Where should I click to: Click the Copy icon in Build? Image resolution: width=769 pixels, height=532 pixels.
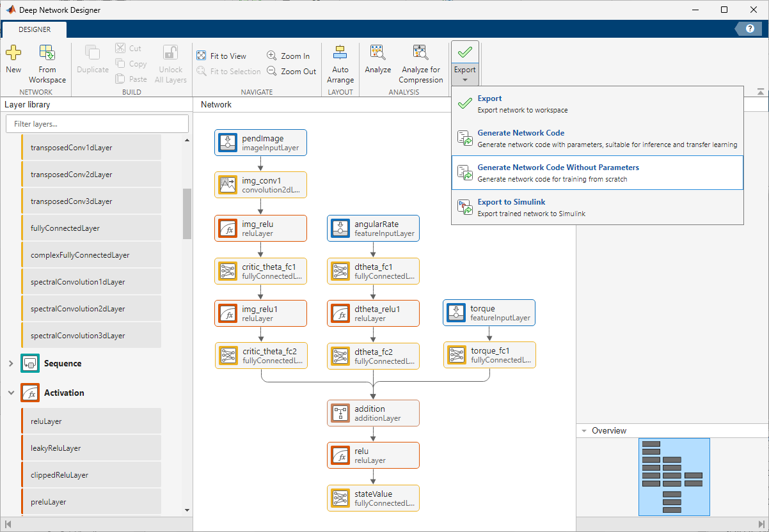[x=120, y=63]
